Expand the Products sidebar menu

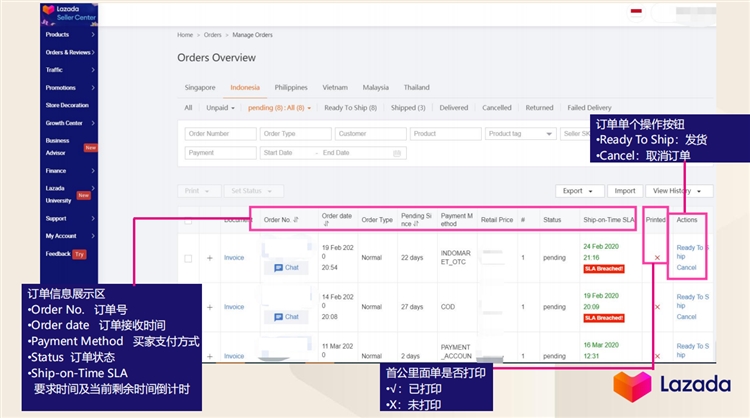[x=70, y=34]
